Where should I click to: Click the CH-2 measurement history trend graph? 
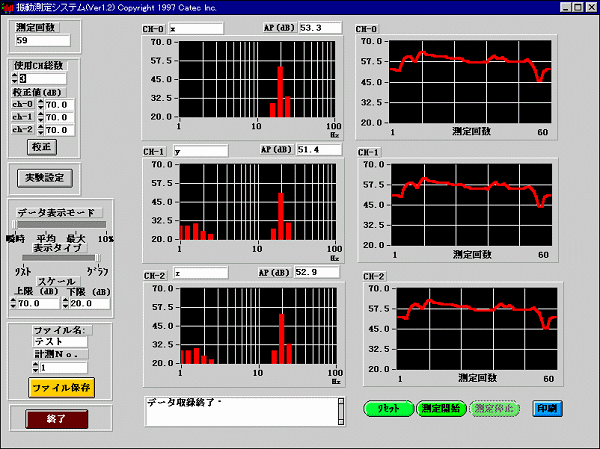click(x=477, y=329)
